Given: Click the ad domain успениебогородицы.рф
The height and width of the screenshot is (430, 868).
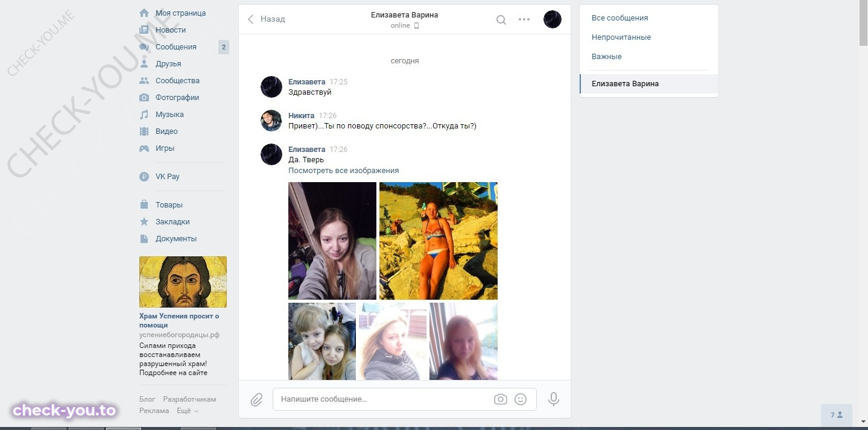Looking at the screenshot, I should click(179, 335).
